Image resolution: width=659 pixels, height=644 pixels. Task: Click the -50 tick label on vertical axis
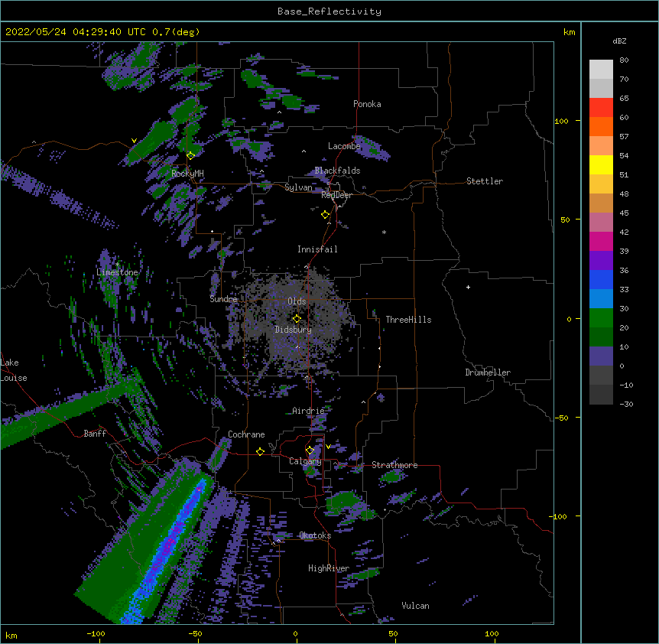(561, 418)
